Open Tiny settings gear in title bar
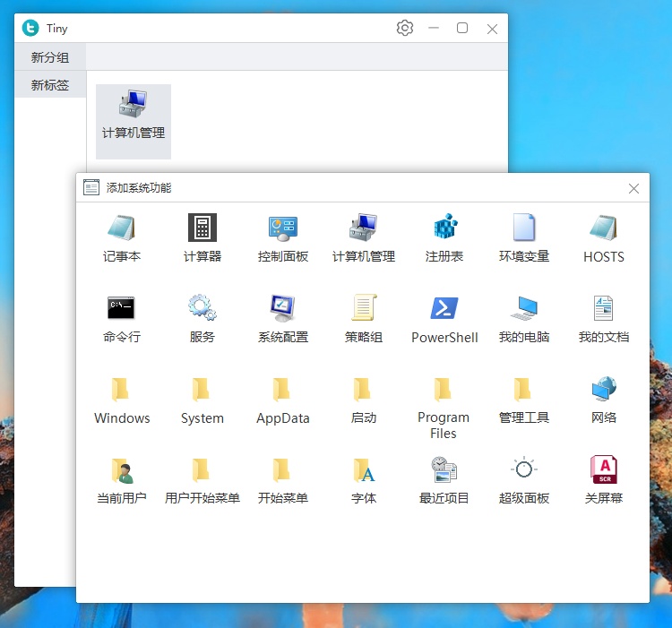Viewport: 672px width, 628px height. click(405, 28)
